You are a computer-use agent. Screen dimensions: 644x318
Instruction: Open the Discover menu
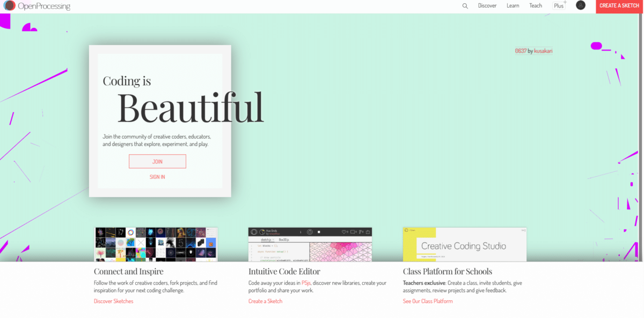click(x=487, y=6)
